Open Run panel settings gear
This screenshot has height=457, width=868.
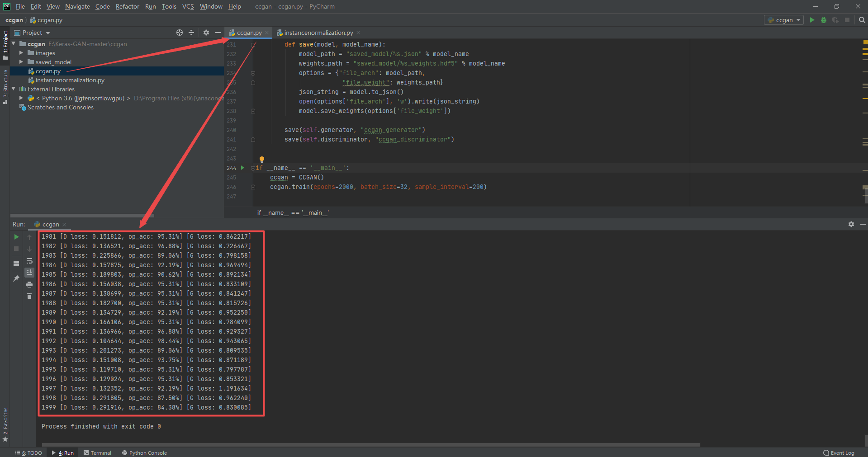coord(851,224)
